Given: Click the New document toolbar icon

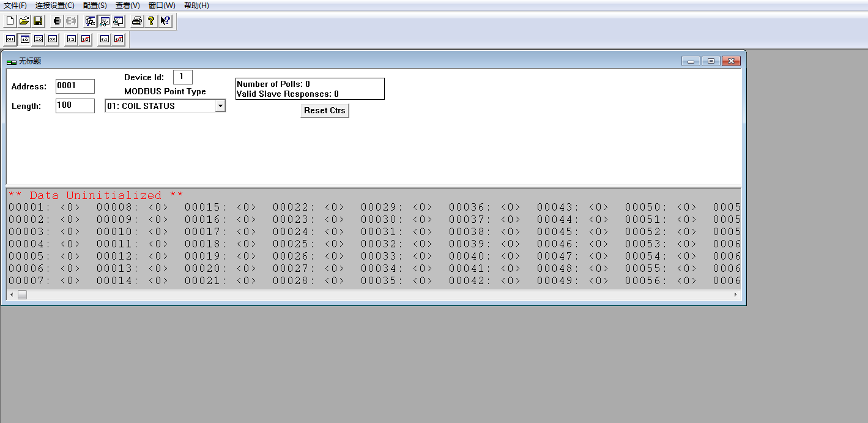Looking at the screenshot, I should pyautogui.click(x=10, y=21).
